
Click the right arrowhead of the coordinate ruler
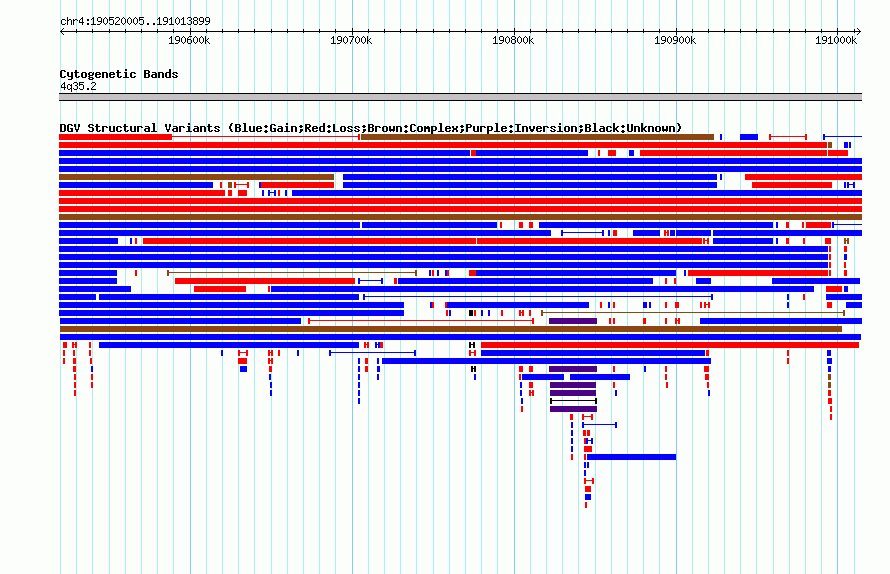point(859,32)
